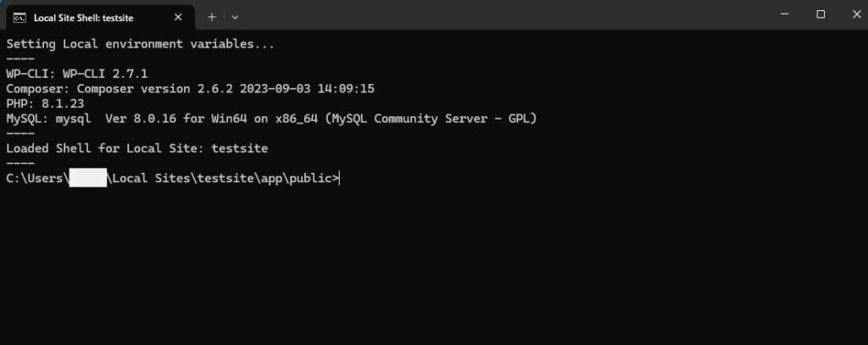Image resolution: width=868 pixels, height=345 pixels.
Task: Expand the new tab profiles dropdown chevron
Action: pos(235,16)
